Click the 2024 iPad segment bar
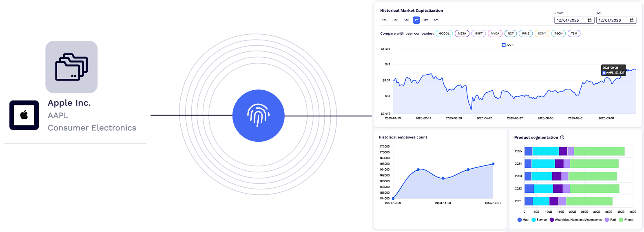This screenshot has height=232, width=644. pos(567,164)
